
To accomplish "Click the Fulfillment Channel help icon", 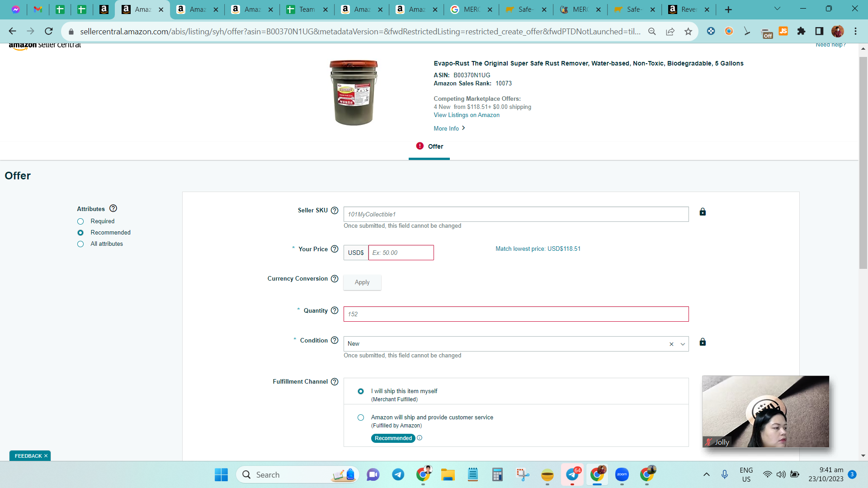I will (335, 382).
